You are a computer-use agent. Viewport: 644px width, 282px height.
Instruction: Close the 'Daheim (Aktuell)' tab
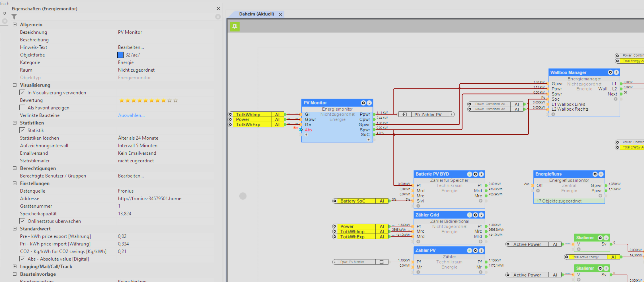pyautogui.click(x=280, y=14)
